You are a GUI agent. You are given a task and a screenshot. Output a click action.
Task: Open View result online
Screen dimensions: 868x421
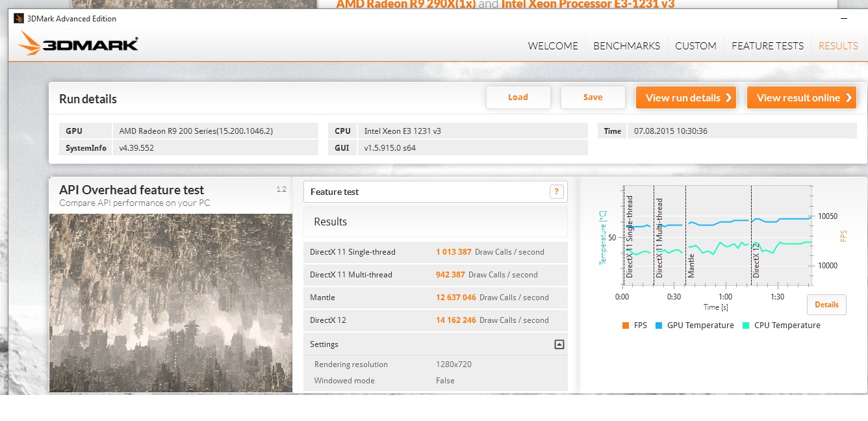[802, 97]
